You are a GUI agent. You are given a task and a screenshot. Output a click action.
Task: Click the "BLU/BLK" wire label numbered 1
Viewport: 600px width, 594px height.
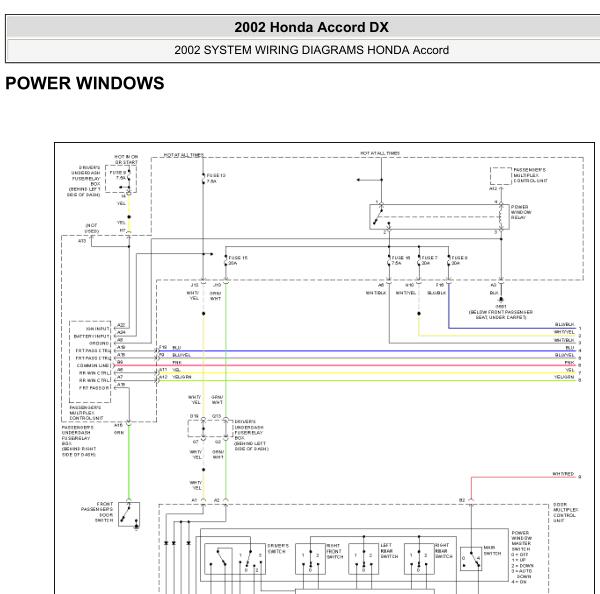pyautogui.click(x=564, y=325)
